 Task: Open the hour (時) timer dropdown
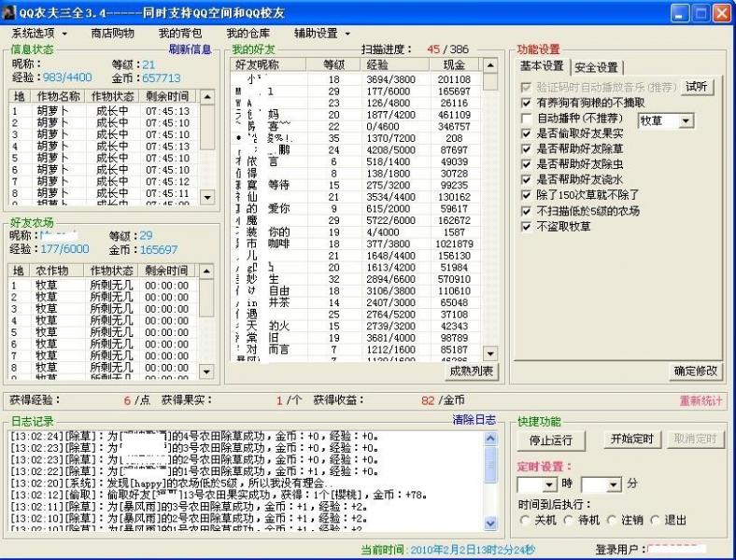(549, 484)
